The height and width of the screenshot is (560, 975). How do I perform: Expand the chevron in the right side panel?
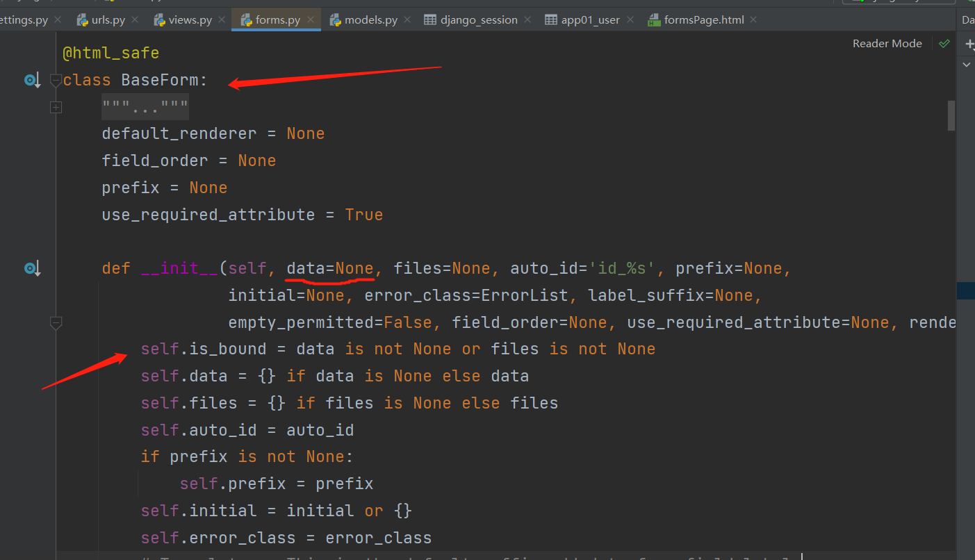pos(967,64)
